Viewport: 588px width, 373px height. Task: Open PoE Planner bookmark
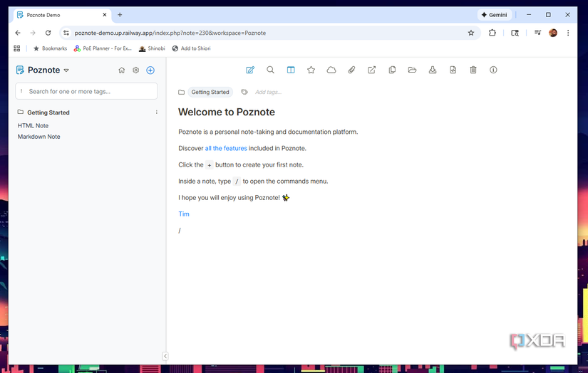[x=103, y=48]
